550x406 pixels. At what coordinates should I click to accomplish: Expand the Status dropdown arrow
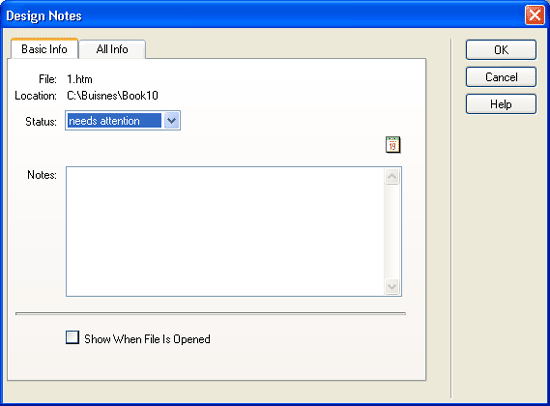[172, 121]
